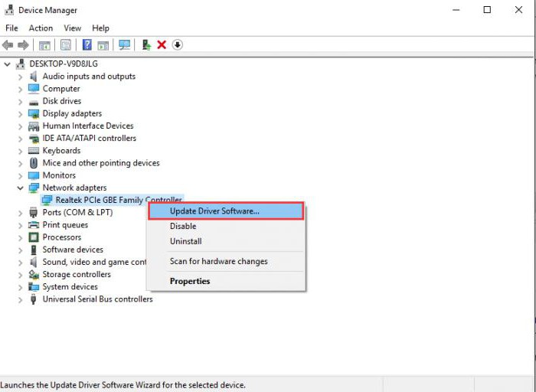Select the Keyboards tree item
Image resolution: width=536 pixels, height=392 pixels.
tap(61, 151)
